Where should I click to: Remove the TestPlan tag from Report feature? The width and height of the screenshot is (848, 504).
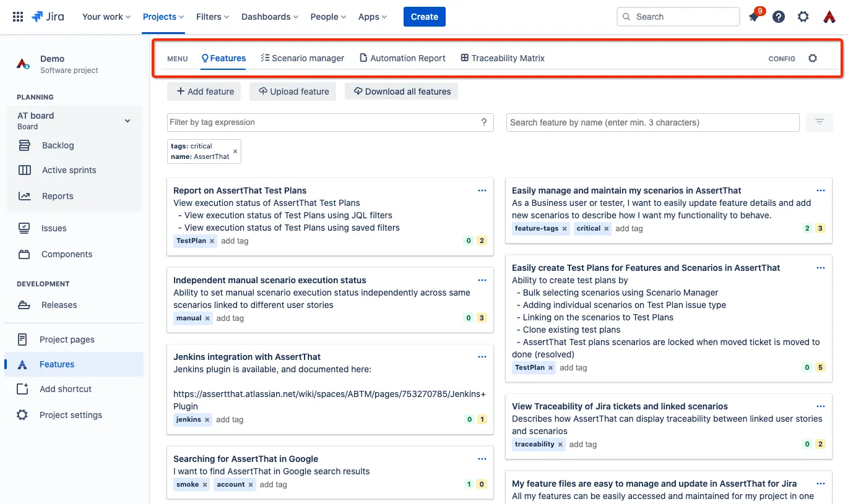click(x=212, y=241)
